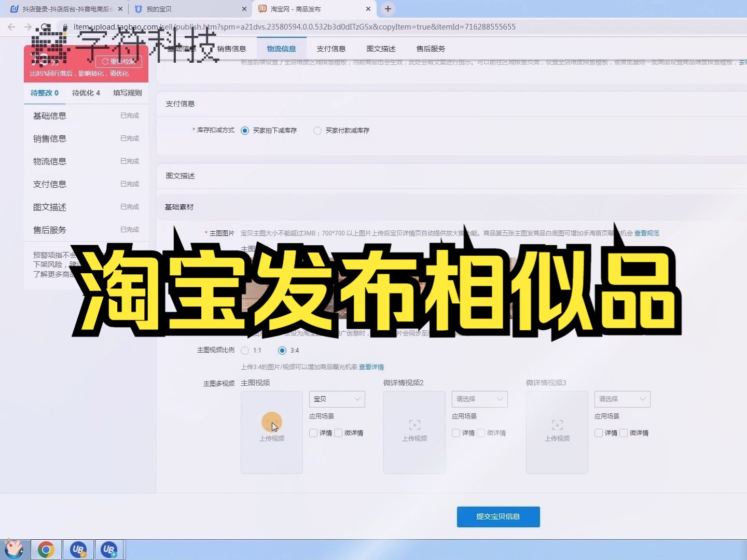Click the site security lock icon in address bar
747x560 pixels.
point(65,27)
